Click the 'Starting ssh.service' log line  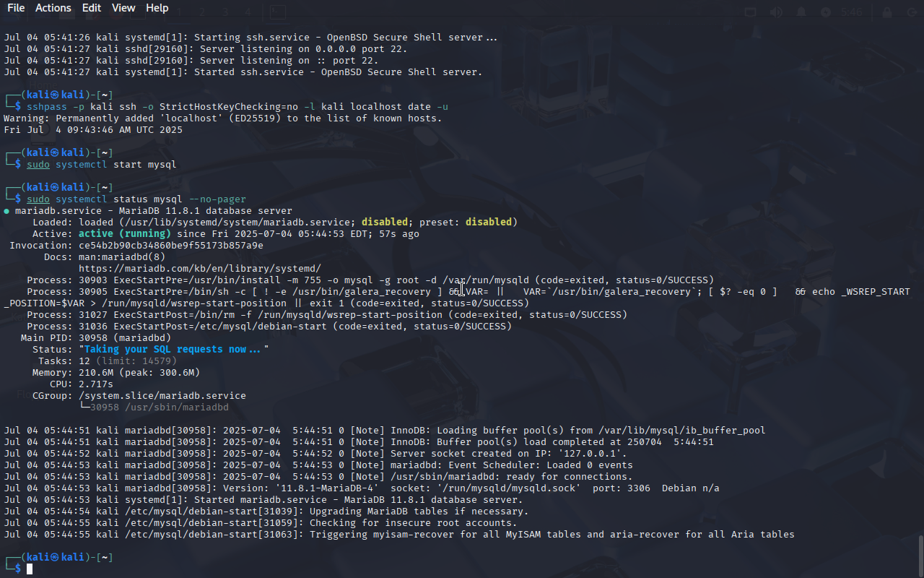(250, 37)
